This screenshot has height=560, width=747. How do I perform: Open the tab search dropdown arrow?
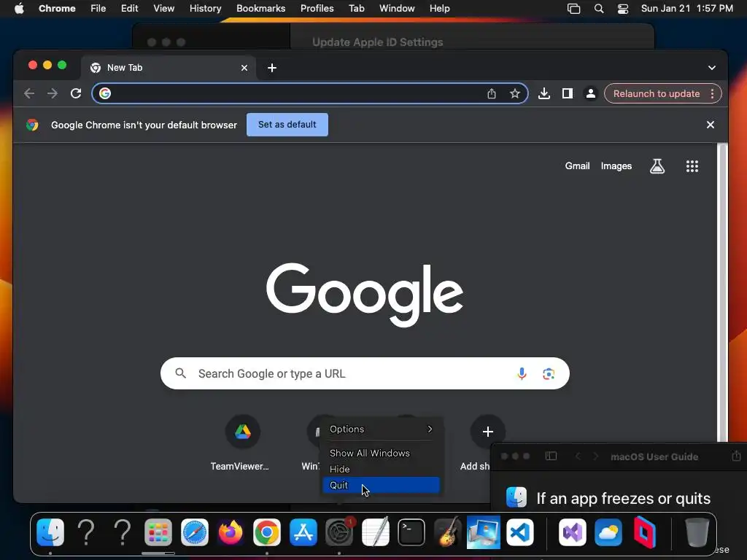tap(712, 68)
